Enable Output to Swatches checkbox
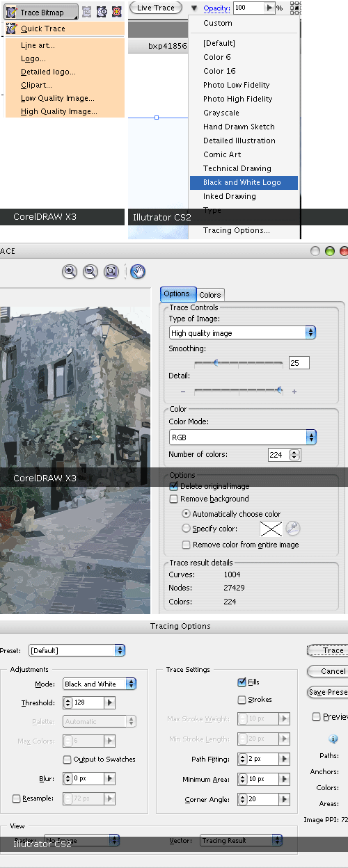The image size is (348, 868). pyautogui.click(x=67, y=759)
